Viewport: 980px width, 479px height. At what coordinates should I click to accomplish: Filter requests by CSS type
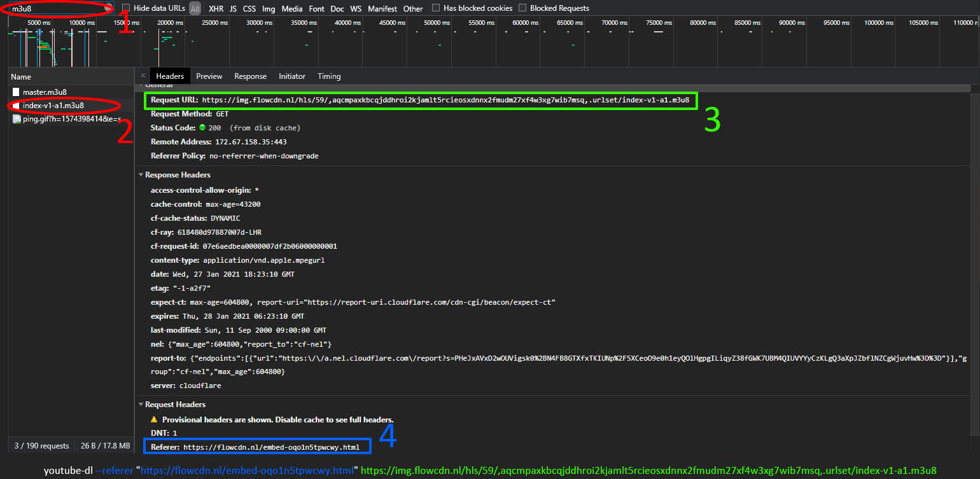tap(249, 9)
